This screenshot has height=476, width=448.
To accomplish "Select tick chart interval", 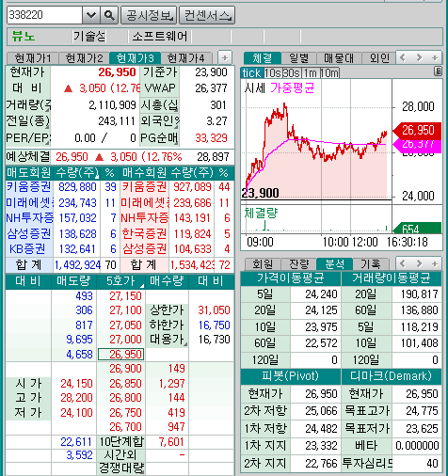I will click(x=252, y=73).
